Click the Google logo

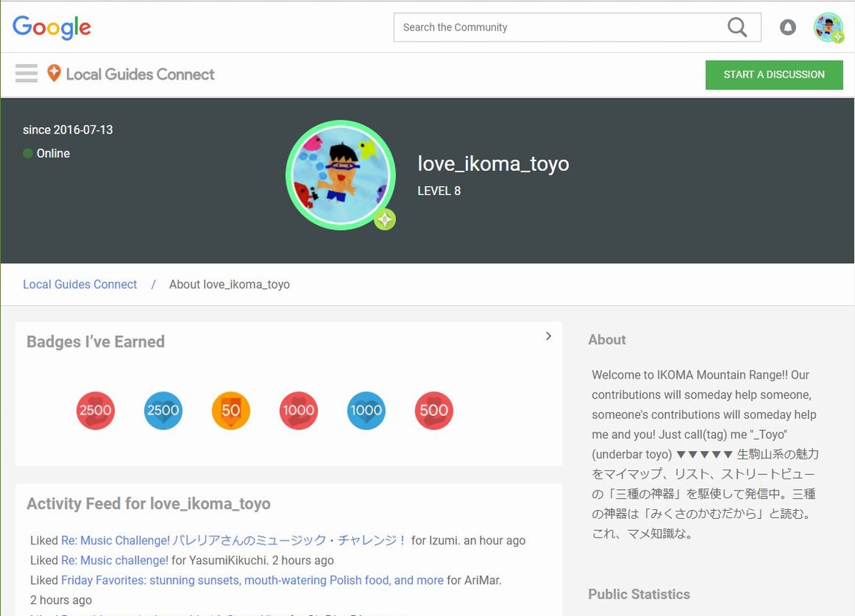pos(52,28)
